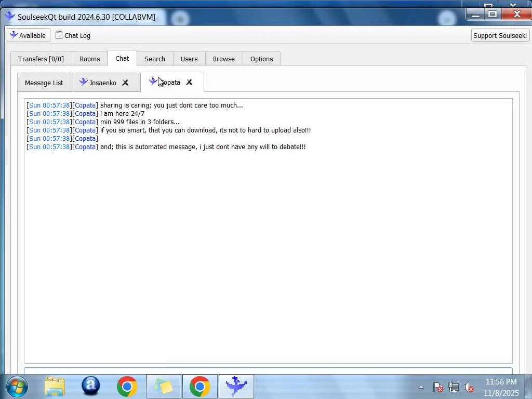Image resolution: width=532 pixels, height=399 pixels.
Task: Open the Chat Log
Action: click(x=73, y=35)
